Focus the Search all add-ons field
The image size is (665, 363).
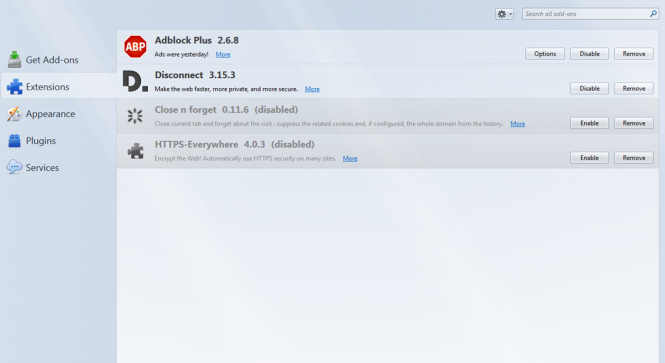[x=590, y=14]
